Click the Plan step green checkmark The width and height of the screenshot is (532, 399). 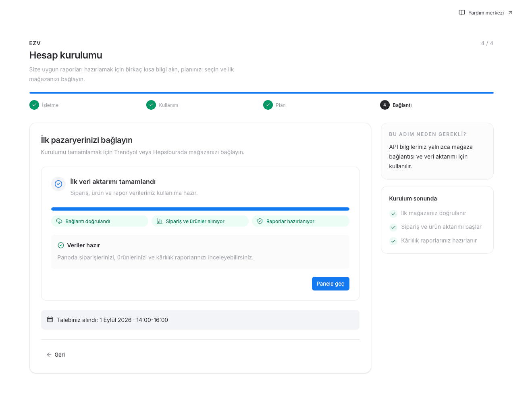point(268,105)
